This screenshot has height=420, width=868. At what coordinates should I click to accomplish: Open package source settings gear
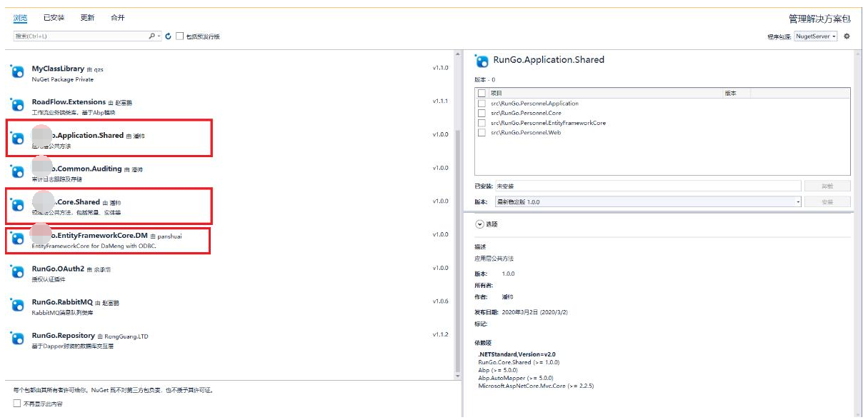coord(847,36)
